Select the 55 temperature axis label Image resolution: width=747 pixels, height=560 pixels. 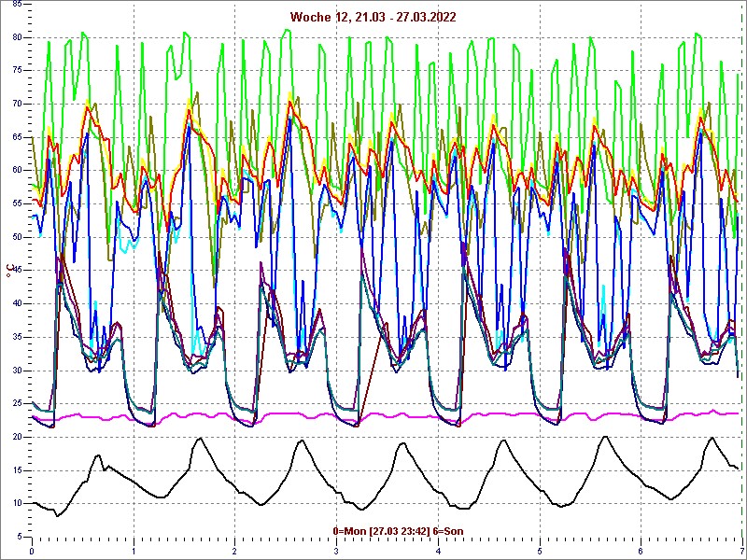pos(16,203)
